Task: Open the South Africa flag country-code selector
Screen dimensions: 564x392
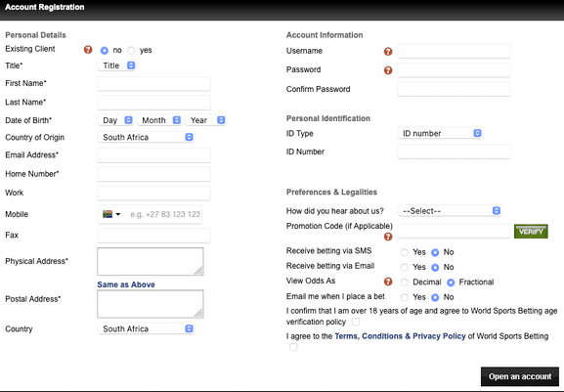Action: point(111,214)
